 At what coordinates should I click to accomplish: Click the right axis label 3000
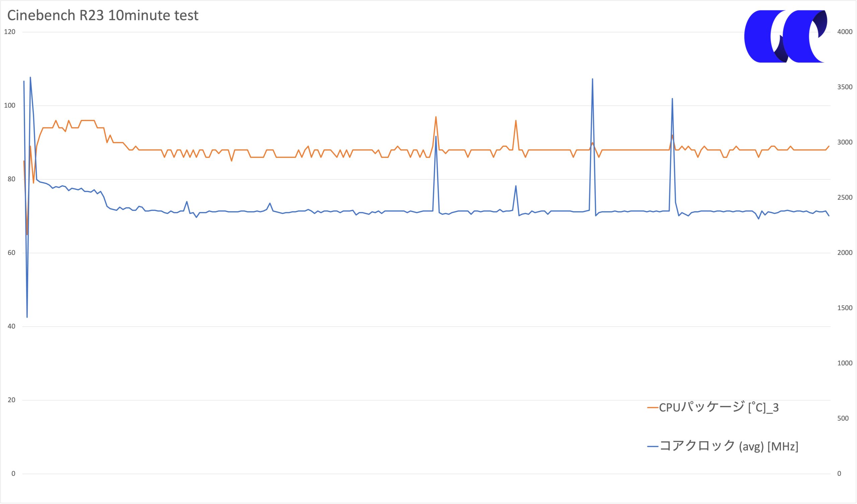tap(845, 142)
